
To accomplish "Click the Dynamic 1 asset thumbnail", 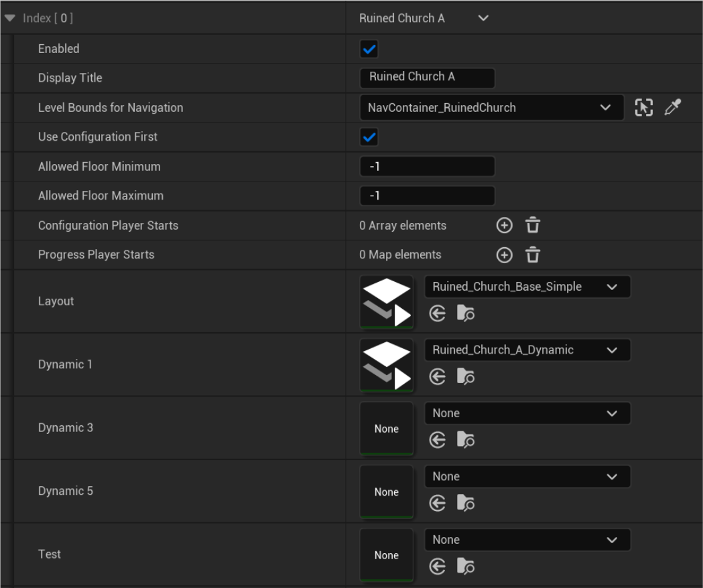I will pyautogui.click(x=386, y=364).
